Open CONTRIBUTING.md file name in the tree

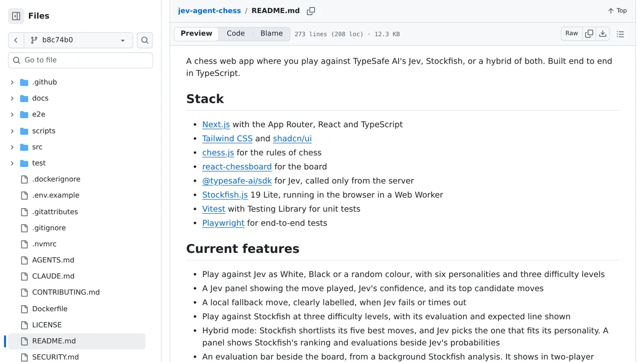[x=66, y=293]
